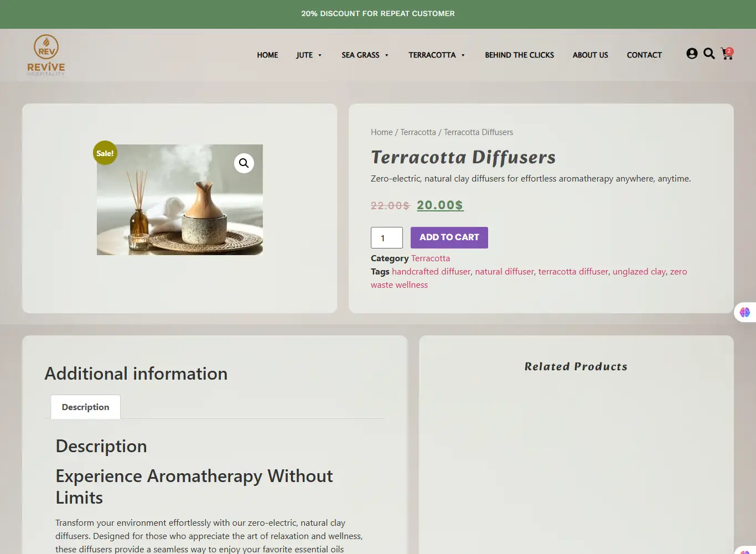Click the diffuser product image
This screenshot has height=554, width=756.
tap(180, 200)
